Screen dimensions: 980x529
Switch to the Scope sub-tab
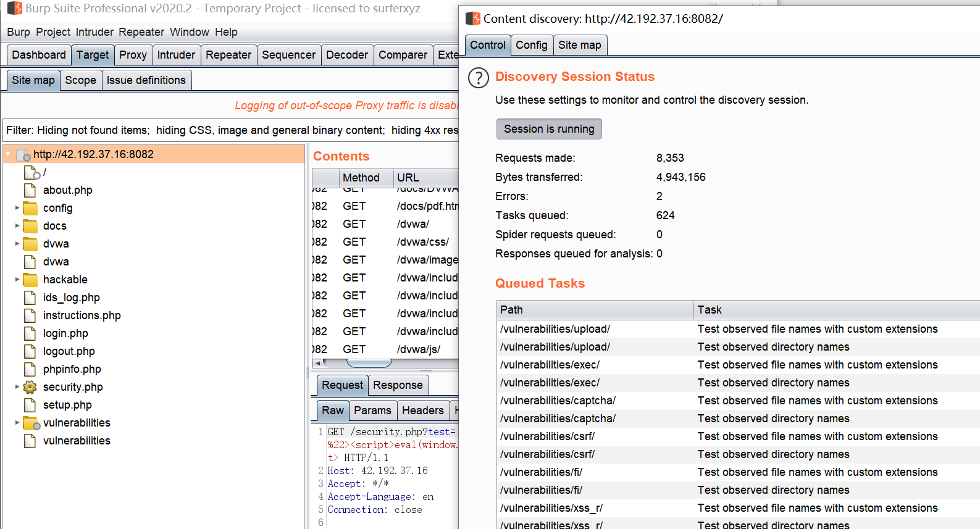[80, 80]
